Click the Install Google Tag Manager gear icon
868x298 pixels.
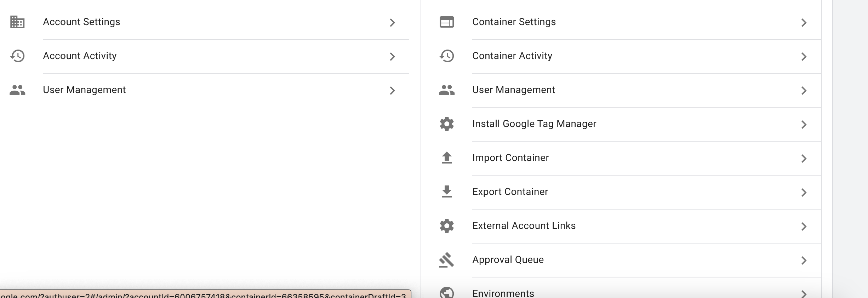(x=447, y=124)
